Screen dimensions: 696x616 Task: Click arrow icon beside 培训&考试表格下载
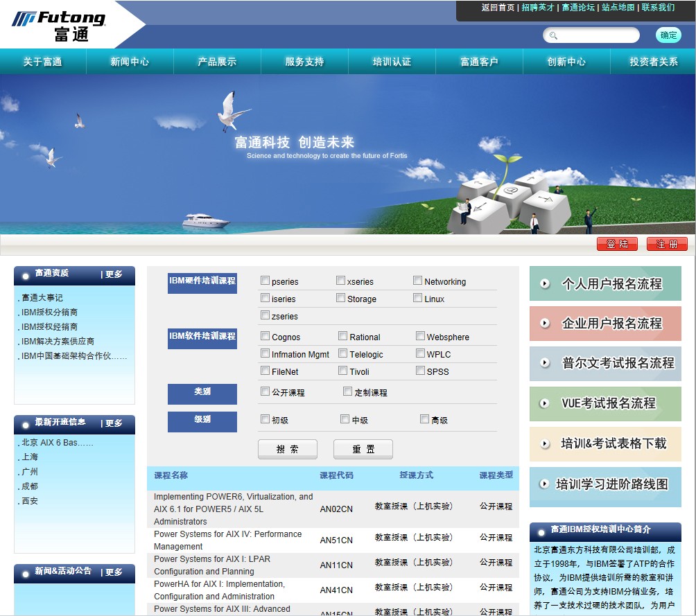(x=545, y=443)
